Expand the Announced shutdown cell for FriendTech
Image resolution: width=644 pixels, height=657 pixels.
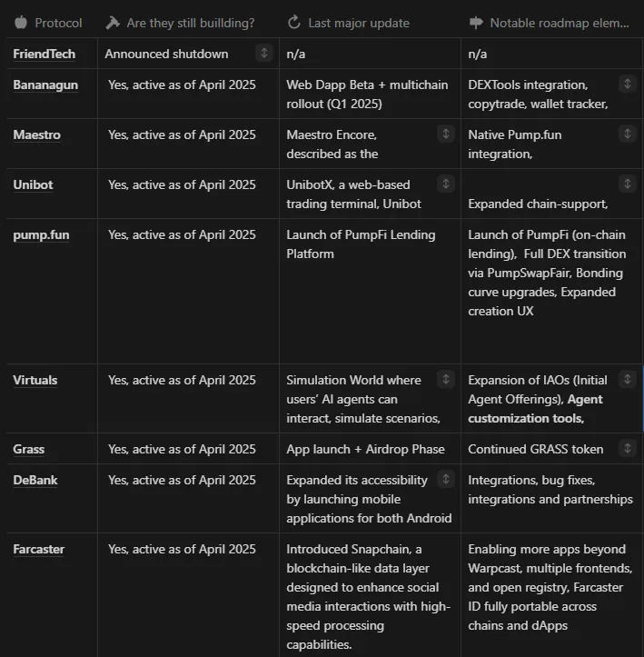click(x=264, y=54)
